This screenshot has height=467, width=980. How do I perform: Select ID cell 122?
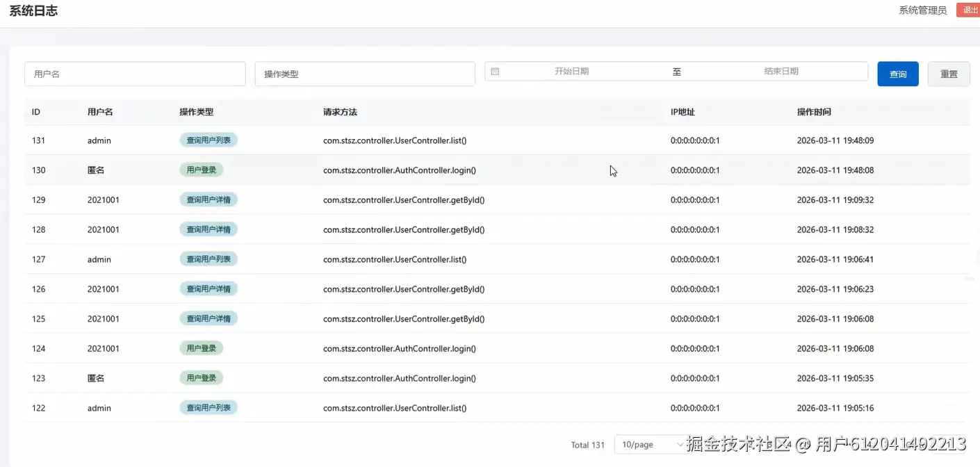[38, 408]
